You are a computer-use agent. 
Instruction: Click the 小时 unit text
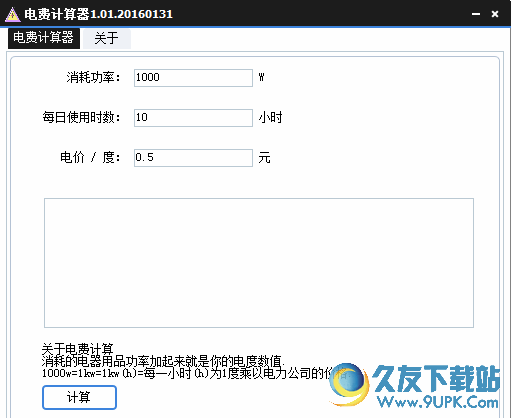click(x=270, y=117)
